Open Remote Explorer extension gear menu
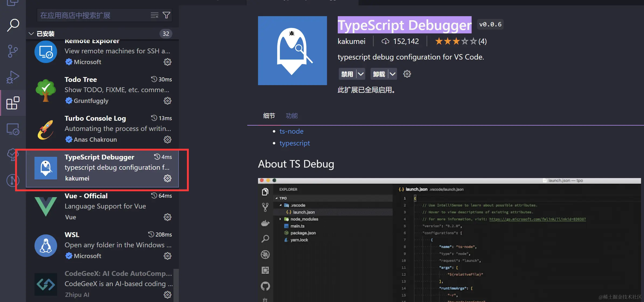Image resolution: width=644 pixels, height=302 pixels. point(168,62)
